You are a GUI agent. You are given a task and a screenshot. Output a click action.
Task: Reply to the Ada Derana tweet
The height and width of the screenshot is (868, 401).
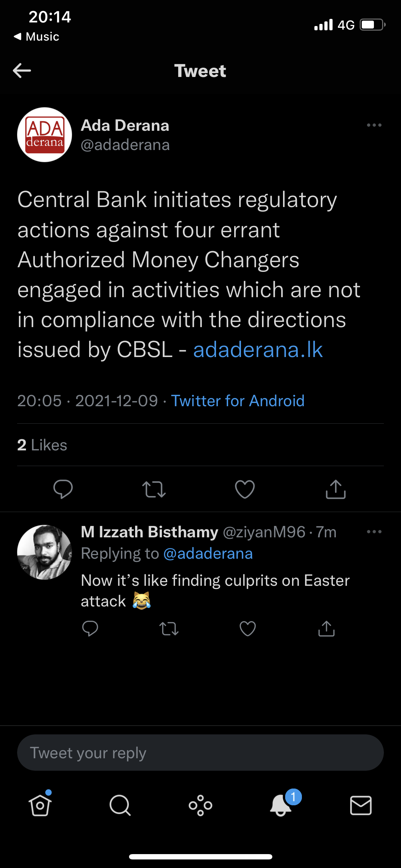63,489
